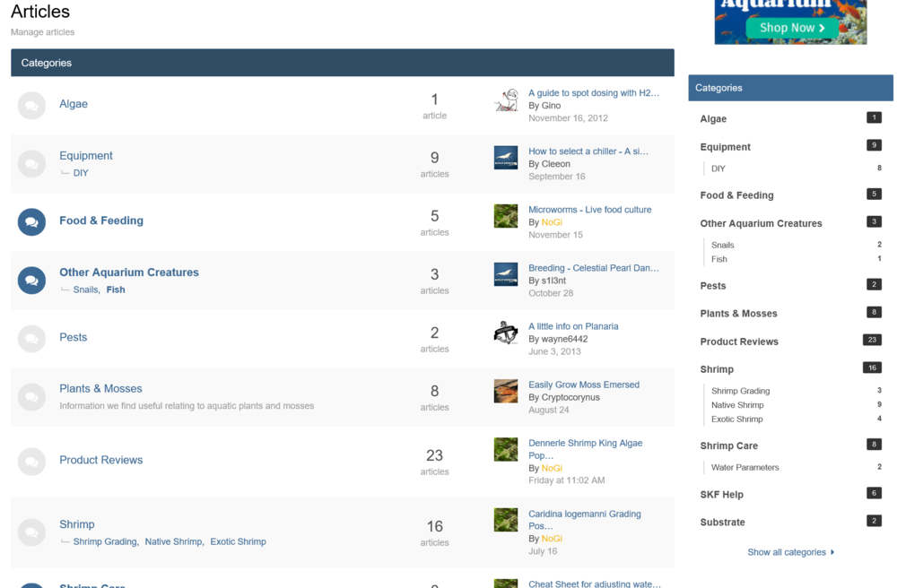This screenshot has height=588, width=897.
Task: Open NoGi's avatar in Shrimp row
Action: coord(506,520)
